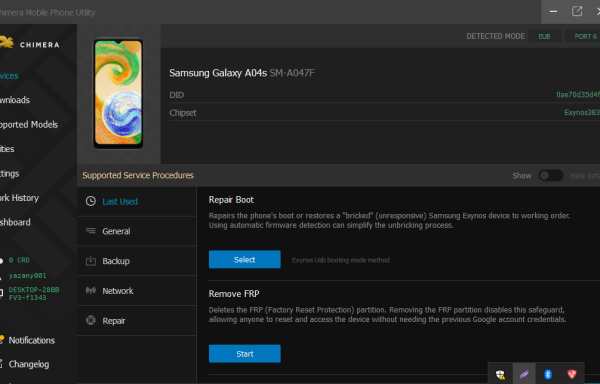
Task: Open Windows Security tray icon
Action: pyautogui.click(x=500, y=374)
